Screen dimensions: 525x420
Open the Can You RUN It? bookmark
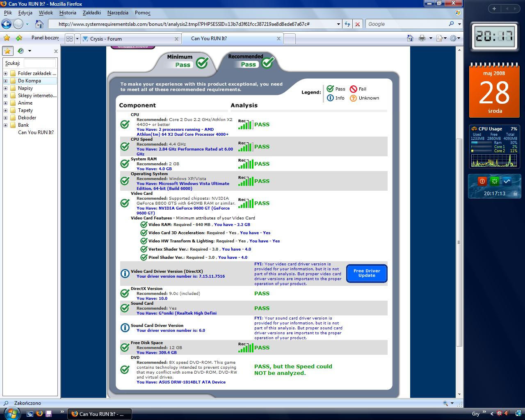click(36, 132)
